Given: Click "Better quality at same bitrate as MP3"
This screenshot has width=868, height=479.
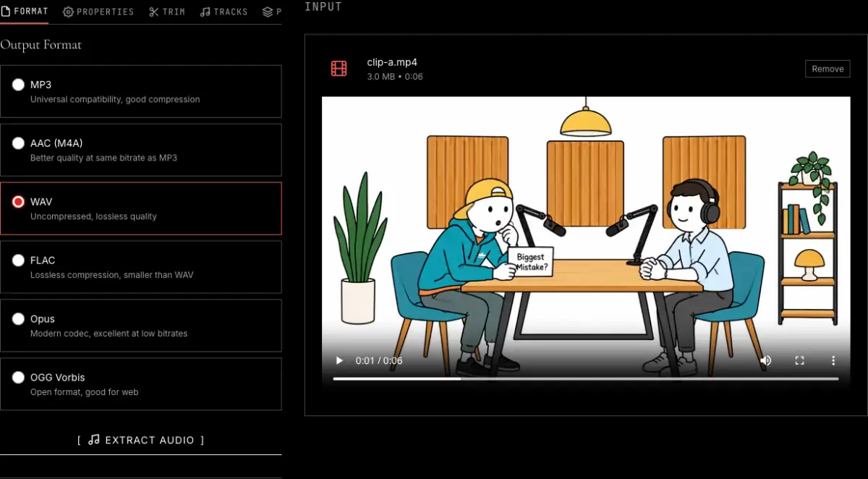Looking at the screenshot, I should click(x=103, y=158).
